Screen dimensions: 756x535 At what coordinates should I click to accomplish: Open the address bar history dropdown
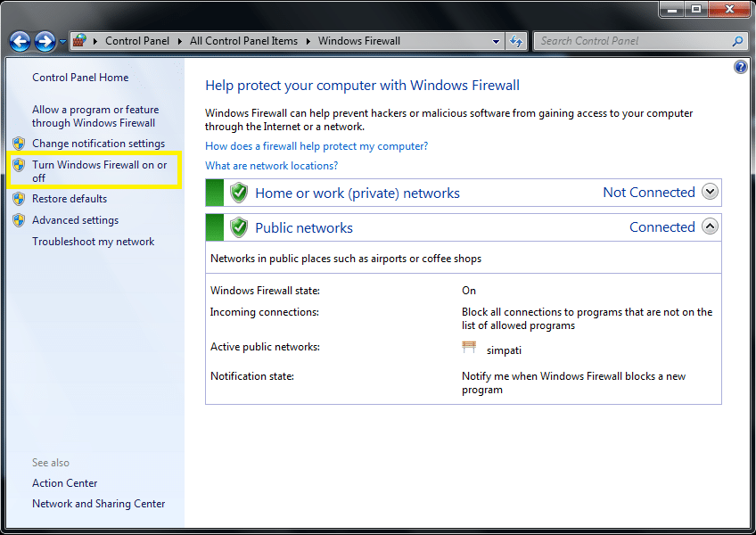coord(496,42)
